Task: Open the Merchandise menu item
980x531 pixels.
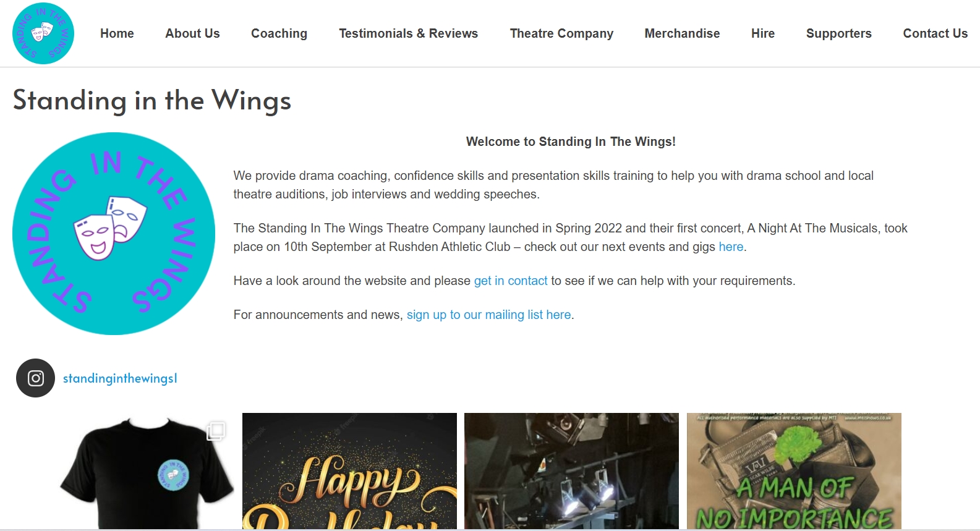Action: (x=682, y=33)
